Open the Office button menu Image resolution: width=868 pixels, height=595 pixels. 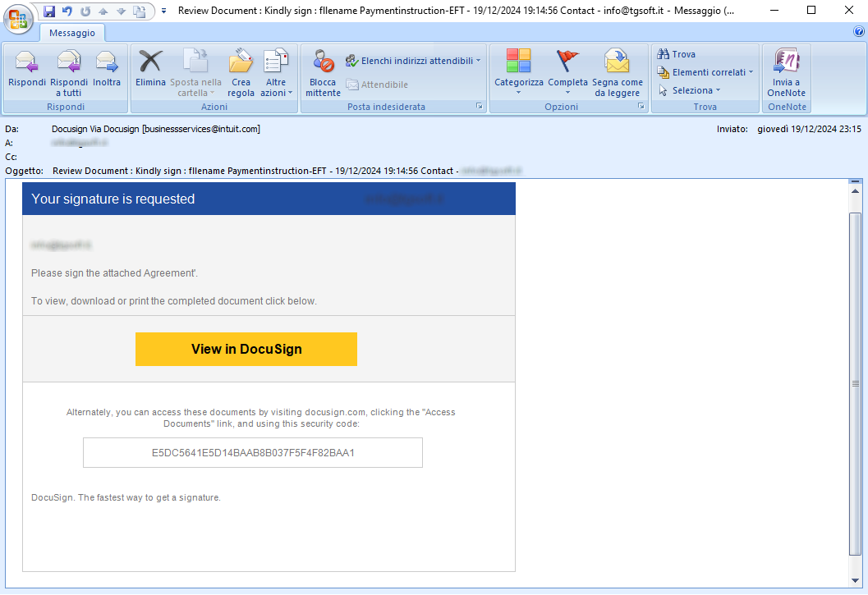pos(18,18)
